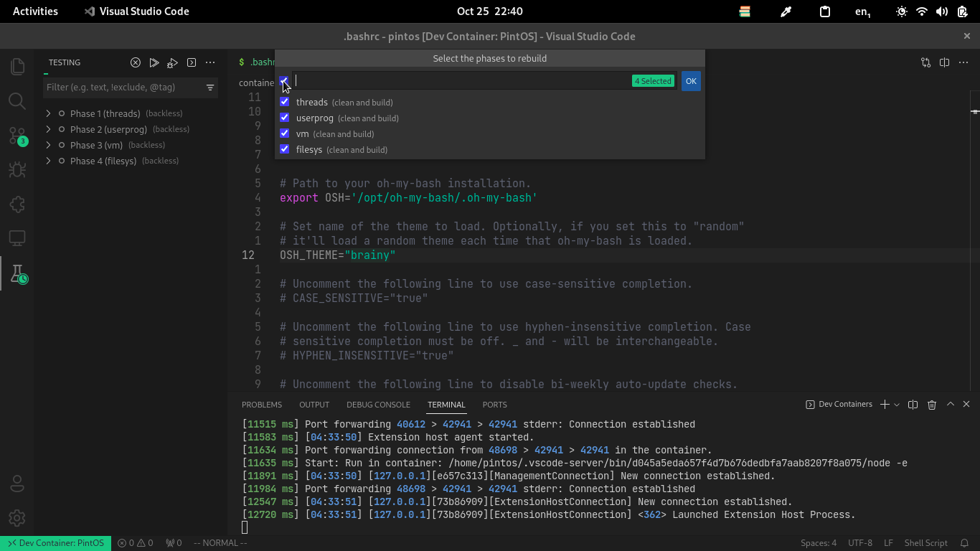Open the Manage gear icon

click(17, 517)
